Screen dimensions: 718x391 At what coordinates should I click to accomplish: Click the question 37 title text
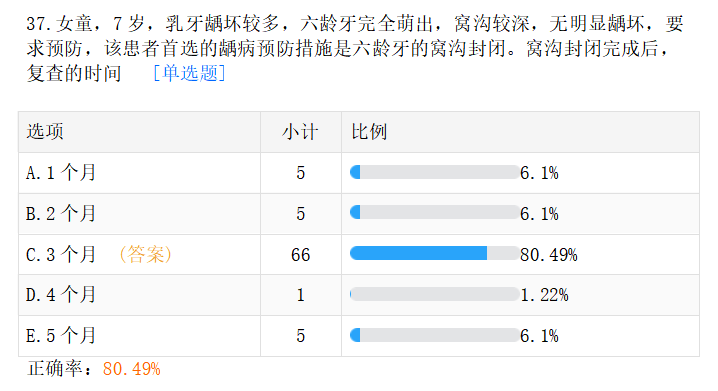pyautogui.click(x=355, y=48)
